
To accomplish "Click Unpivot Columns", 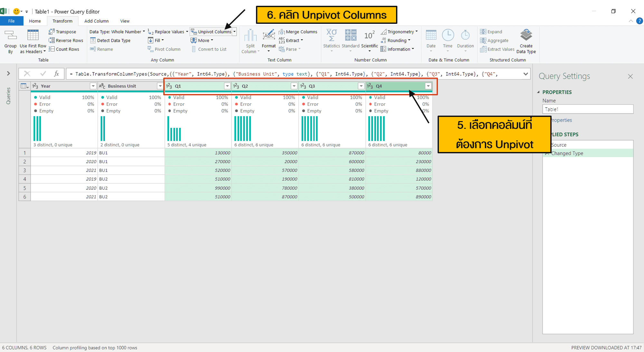I will coord(213,31).
